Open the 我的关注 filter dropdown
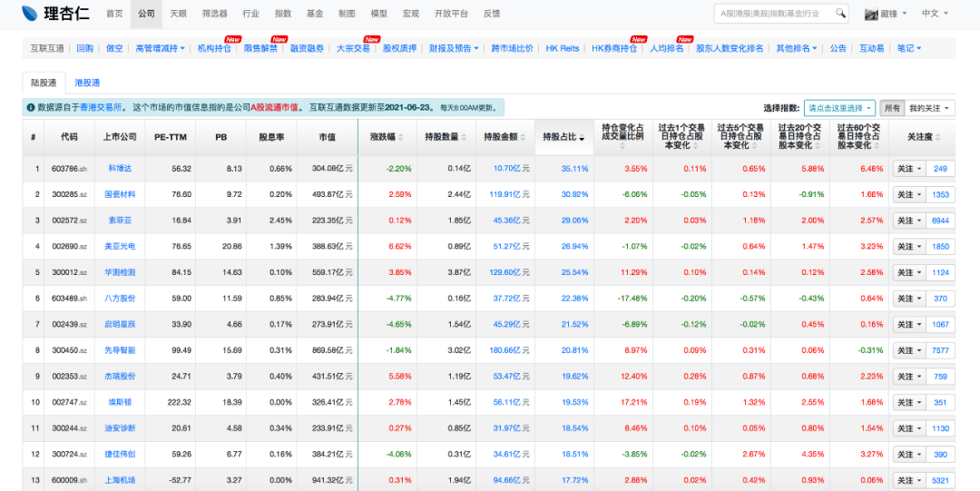The height and width of the screenshot is (491, 980). click(x=930, y=108)
